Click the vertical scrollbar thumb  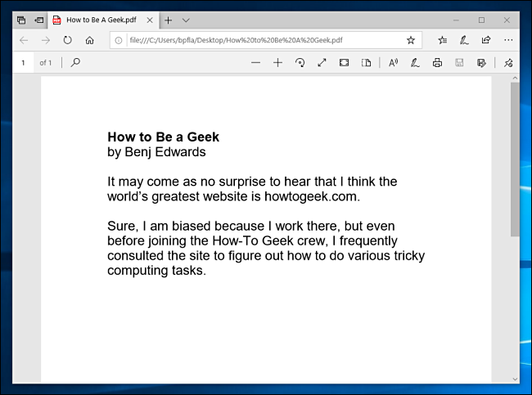515,159
